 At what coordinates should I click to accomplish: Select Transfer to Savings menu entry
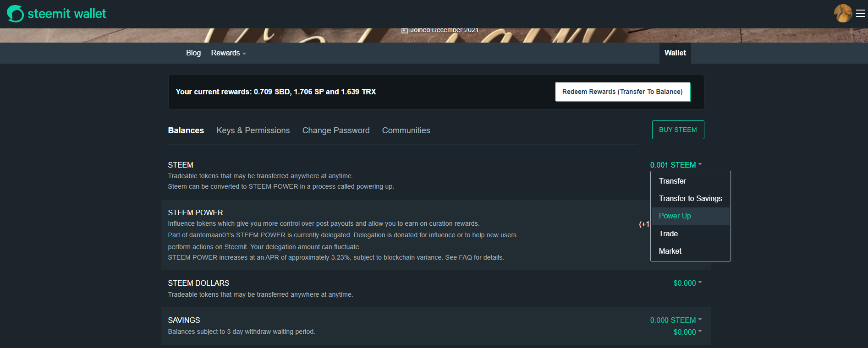point(690,199)
